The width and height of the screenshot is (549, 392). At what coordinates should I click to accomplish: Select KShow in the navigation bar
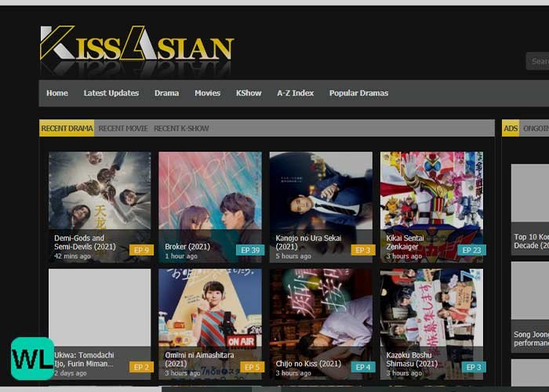coord(249,93)
